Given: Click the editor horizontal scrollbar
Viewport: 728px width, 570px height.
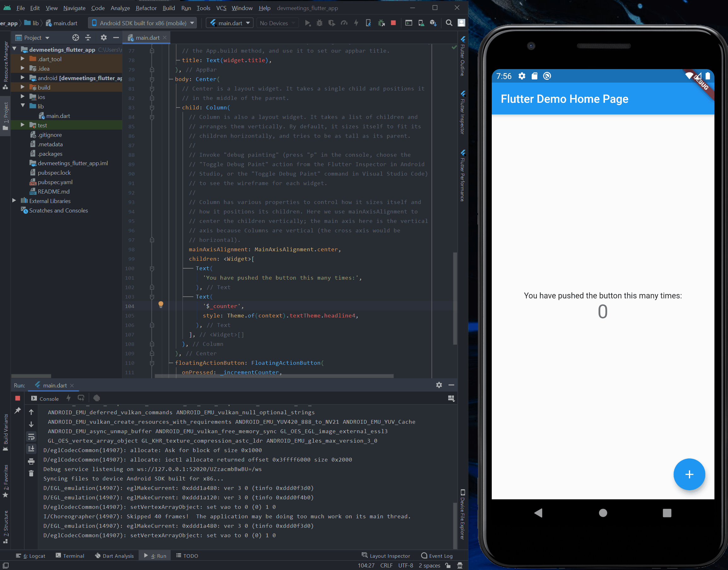Looking at the screenshot, I should (x=274, y=376).
